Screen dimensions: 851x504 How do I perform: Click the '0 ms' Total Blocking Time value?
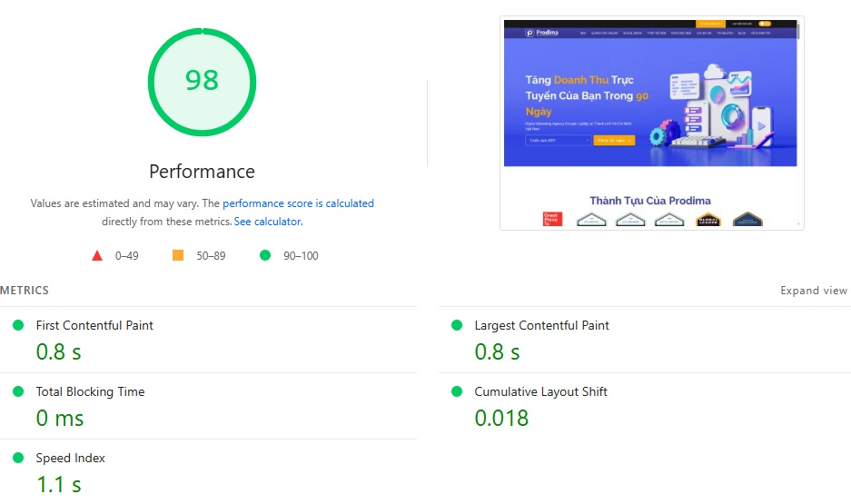(x=60, y=419)
